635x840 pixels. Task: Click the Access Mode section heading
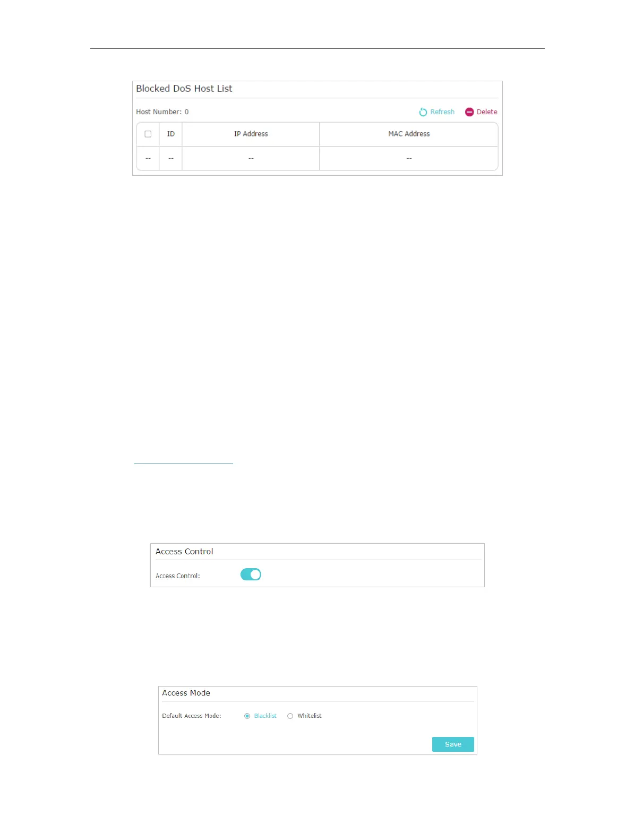pyautogui.click(x=186, y=693)
